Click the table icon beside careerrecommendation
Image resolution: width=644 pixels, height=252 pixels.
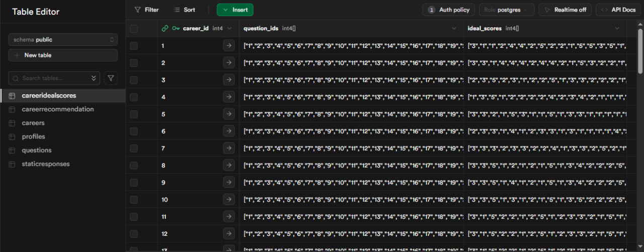point(12,109)
